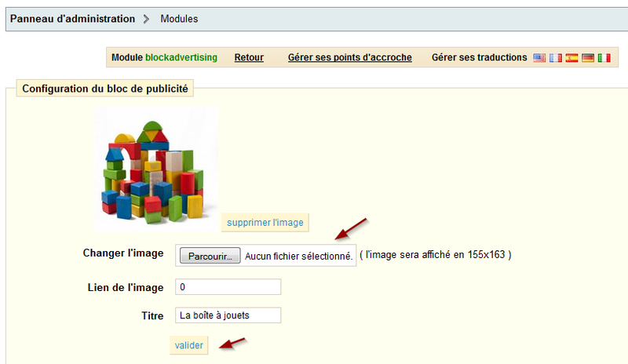Click the Lien de l'image label
The image size is (628, 364).
click(126, 288)
